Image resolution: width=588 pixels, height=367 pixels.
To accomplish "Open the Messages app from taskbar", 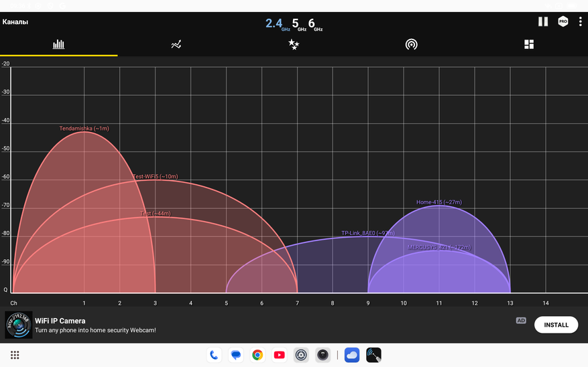I will tap(235, 355).
